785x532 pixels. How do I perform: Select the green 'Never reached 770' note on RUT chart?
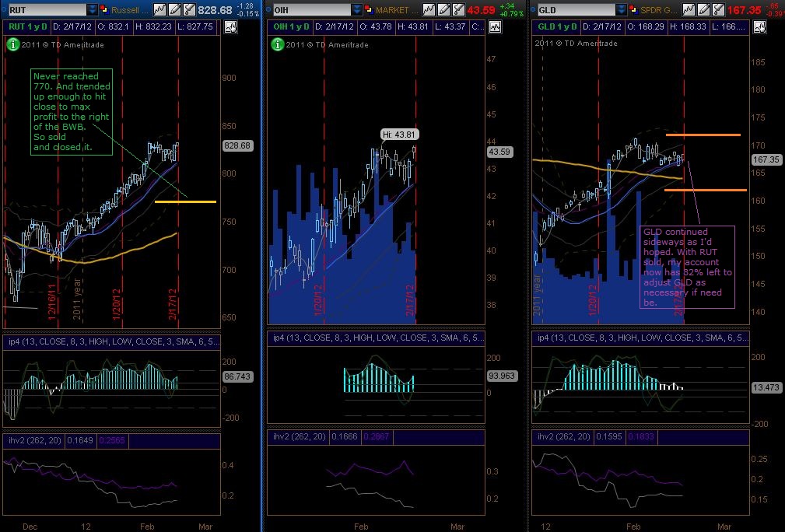(x=71, y=111)
